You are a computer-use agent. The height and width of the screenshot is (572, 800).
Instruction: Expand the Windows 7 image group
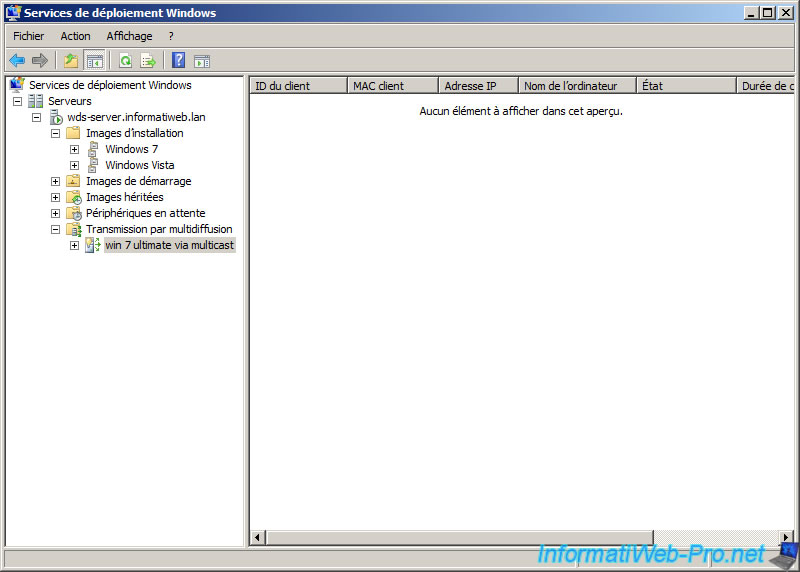point(74,150)
